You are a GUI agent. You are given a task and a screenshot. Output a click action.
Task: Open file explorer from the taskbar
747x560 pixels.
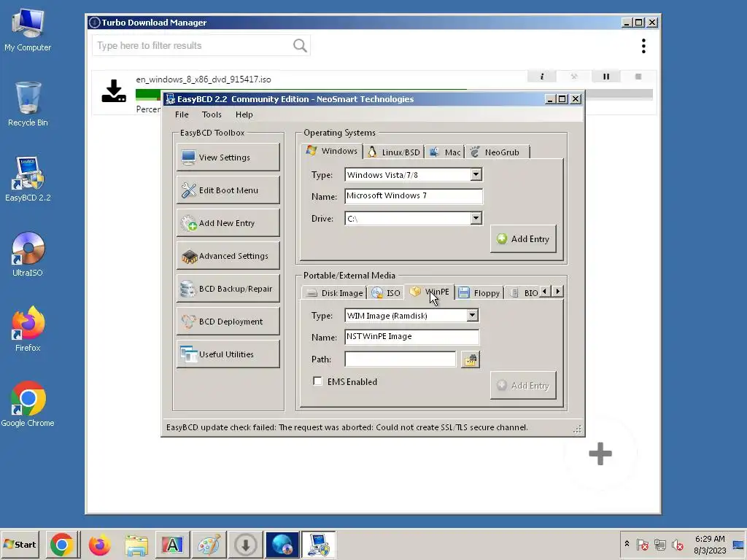point(136,545)
